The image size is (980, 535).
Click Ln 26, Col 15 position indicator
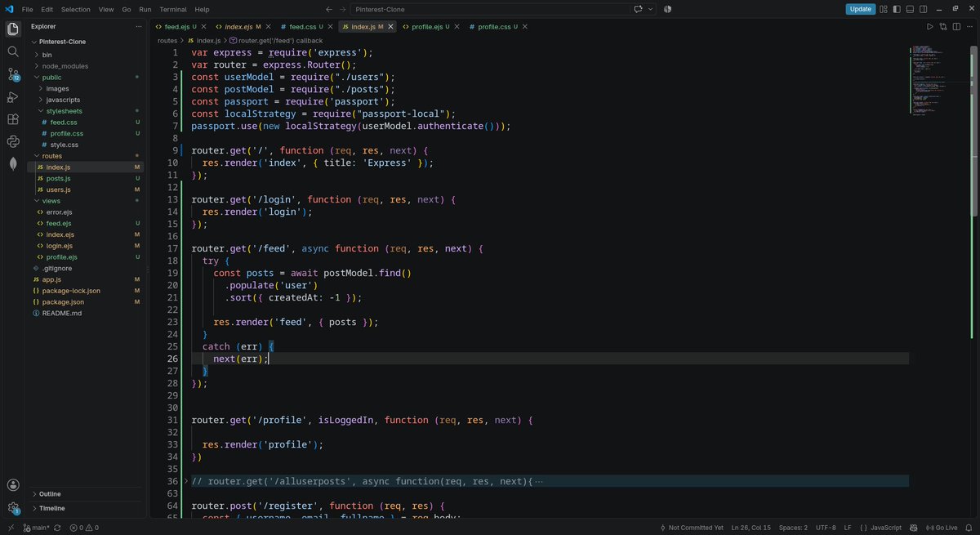point(751,528)
